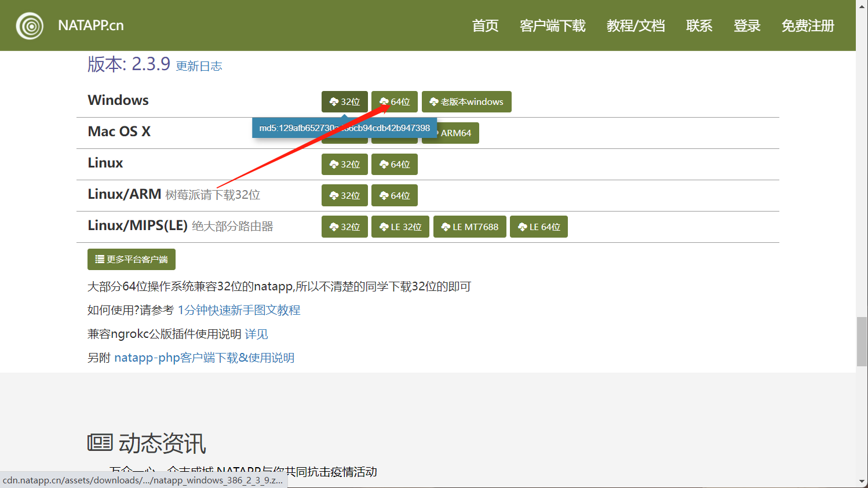Open 联系 navigation item
The width and height of the screenshot is (868, 488).
pos(699,26)
